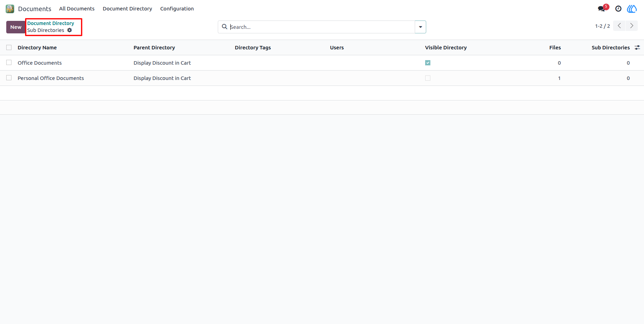Select all rows header checkbox
Screen dimensions: 644x324
(9, 48)
